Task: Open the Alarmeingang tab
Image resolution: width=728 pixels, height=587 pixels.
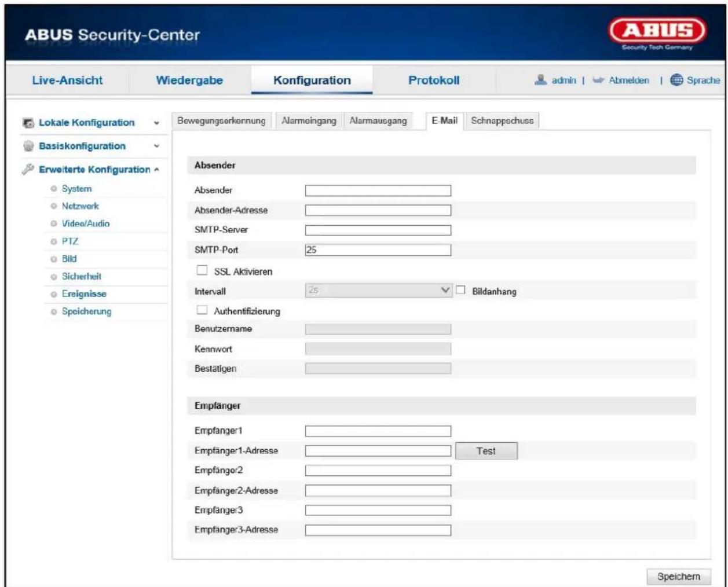Action: [309, 121]
